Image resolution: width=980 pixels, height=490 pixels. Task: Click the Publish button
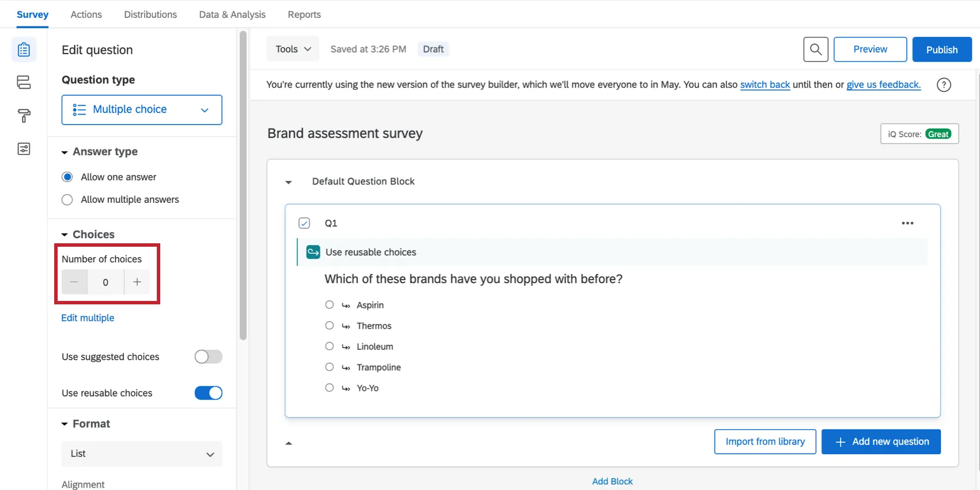pos(941,50)
